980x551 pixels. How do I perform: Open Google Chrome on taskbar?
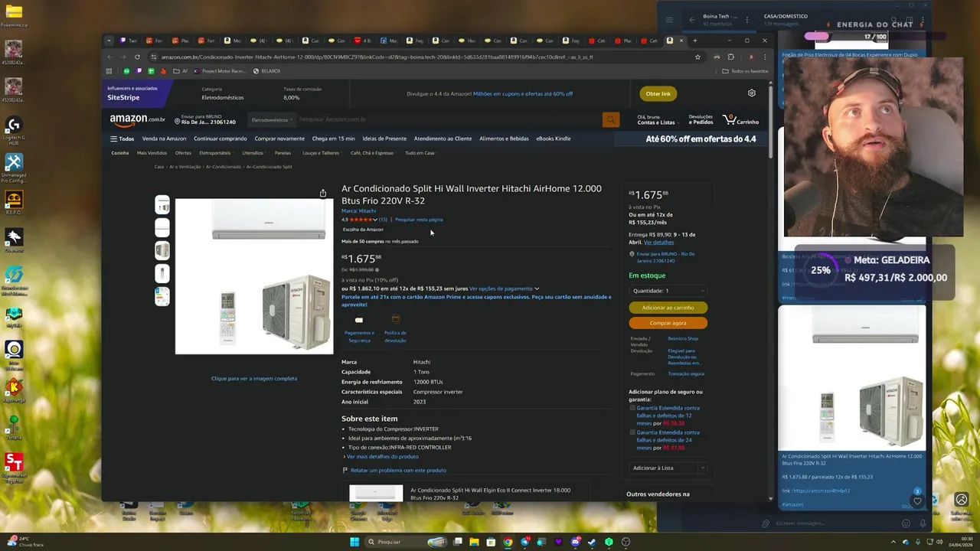point(508,542)
